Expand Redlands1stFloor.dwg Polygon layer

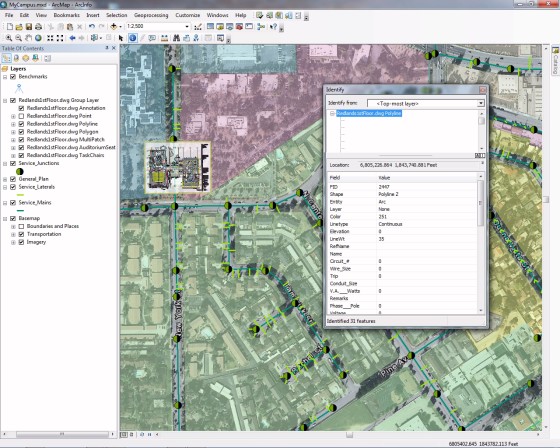pyautogui.click(x=13, y=132)
